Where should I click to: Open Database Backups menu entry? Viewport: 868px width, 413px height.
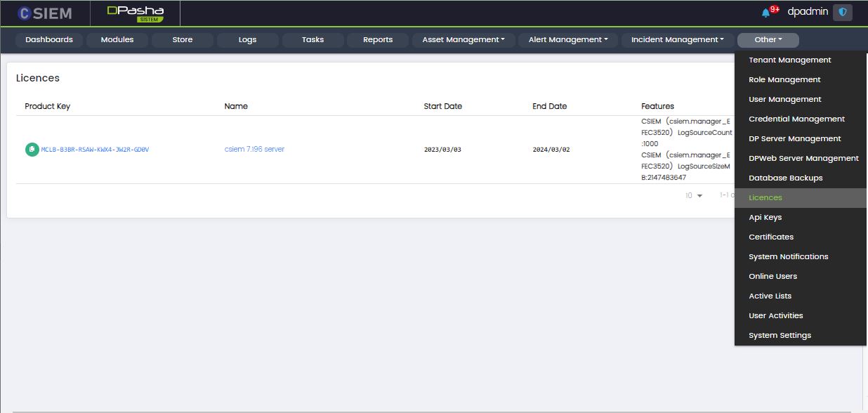click(x=785, y=178)
